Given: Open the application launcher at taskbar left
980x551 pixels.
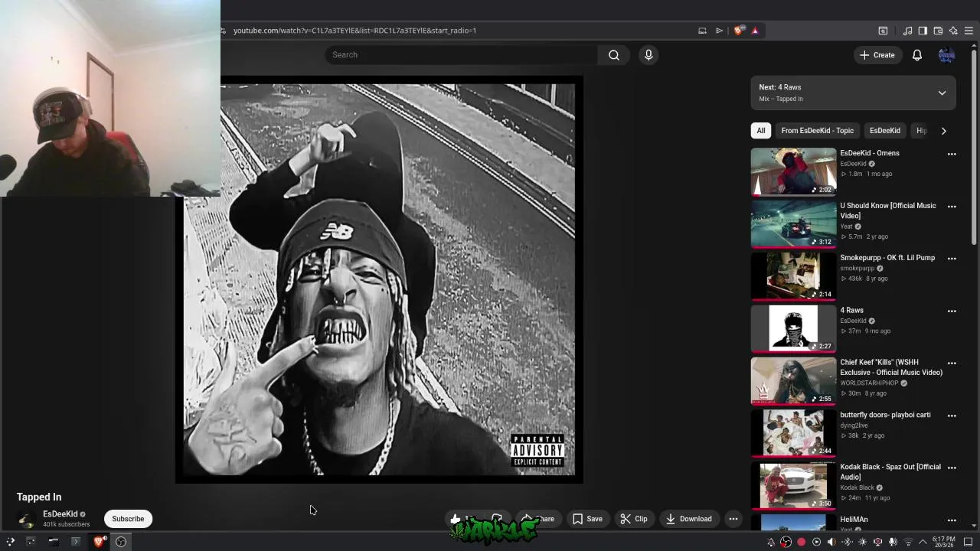Looking at the screenshot, I should [10, 542].
